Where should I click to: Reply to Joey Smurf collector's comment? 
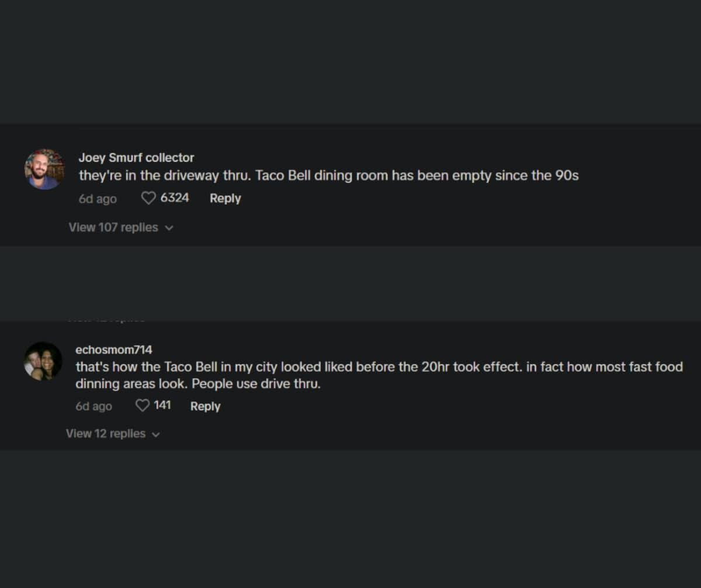click(x=225, y=198)
